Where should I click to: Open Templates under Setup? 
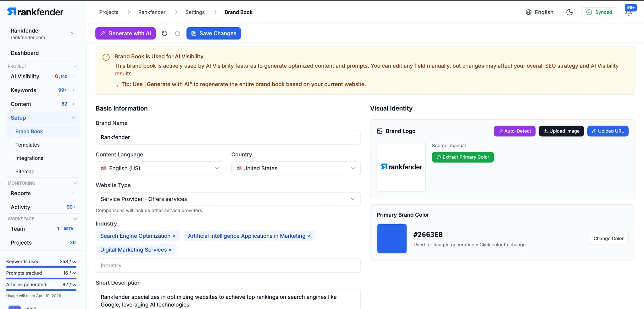(x=27, y=145)
